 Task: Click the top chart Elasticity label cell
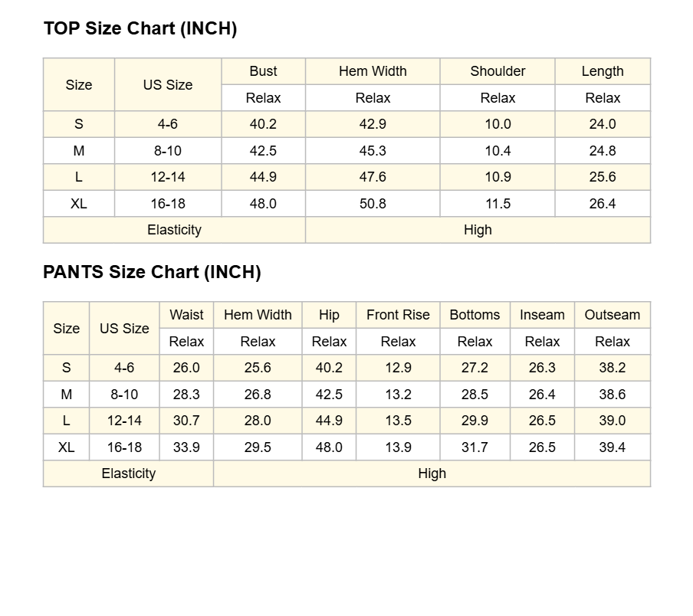coord(175,230)
